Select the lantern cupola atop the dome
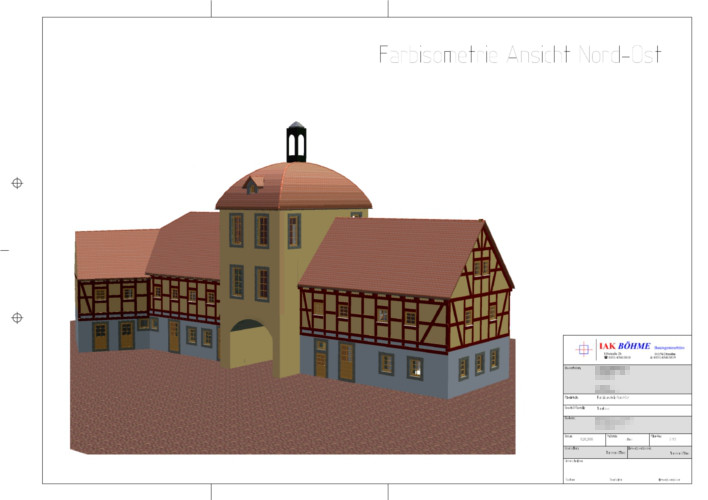Viewport: 708px width, 500px height. tap(296, 143)
